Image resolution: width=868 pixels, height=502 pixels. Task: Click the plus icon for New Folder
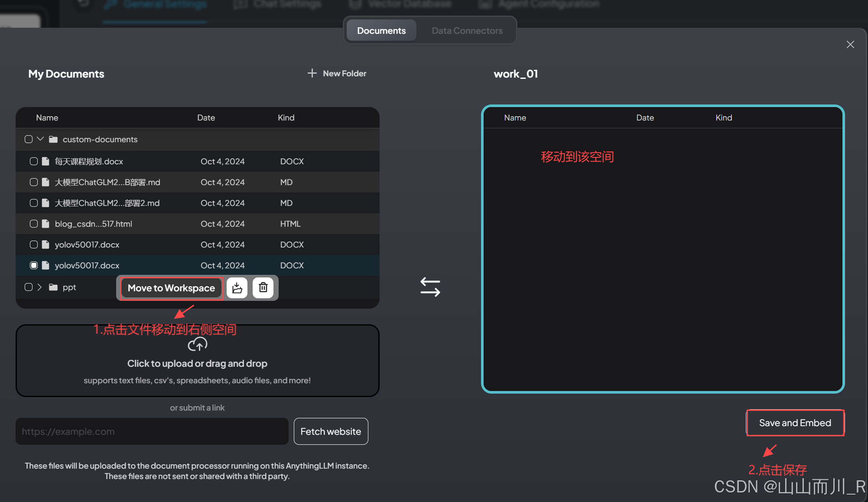point(312,73)
